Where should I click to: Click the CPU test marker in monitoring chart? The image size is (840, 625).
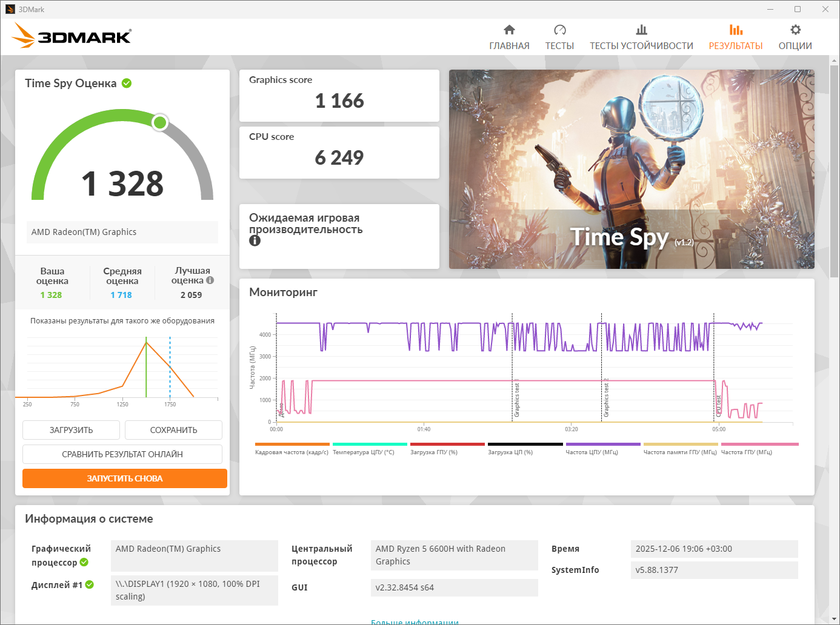coord(719,406)
